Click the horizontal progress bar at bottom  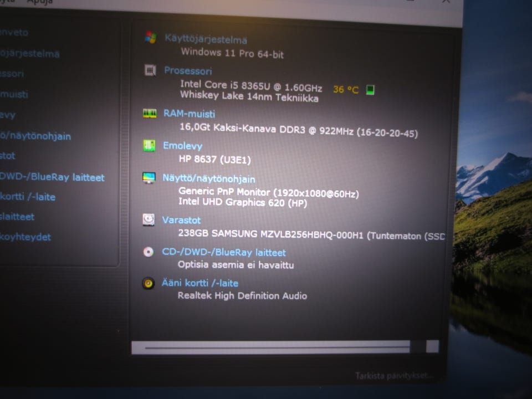click(285, 347)
